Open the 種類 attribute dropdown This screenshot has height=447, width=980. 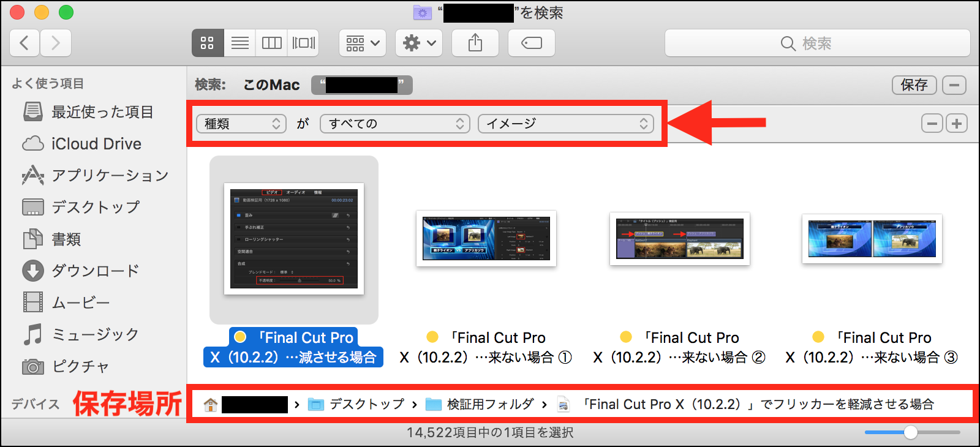coord(241,124)
